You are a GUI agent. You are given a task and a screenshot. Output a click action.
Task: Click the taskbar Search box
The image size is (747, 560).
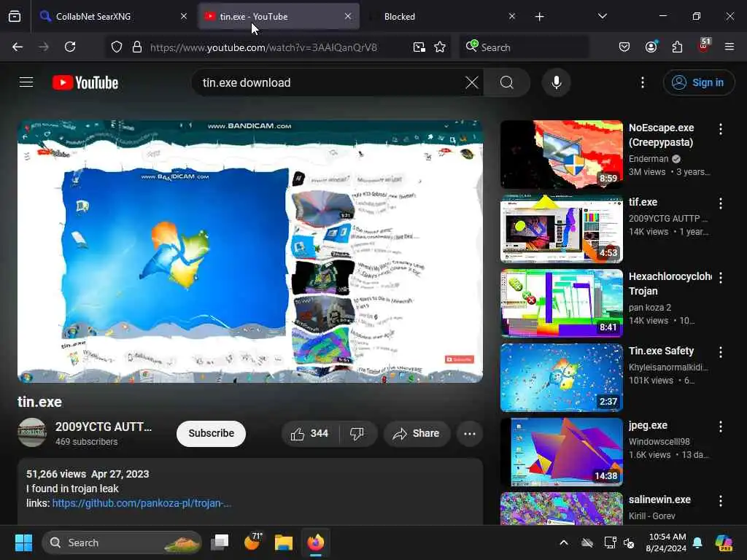click(x=122, y=542)
